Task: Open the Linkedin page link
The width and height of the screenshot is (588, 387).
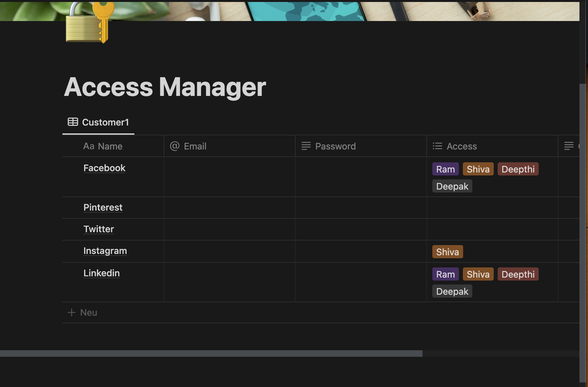Action: pyautogui.click(x=102, y=273)
